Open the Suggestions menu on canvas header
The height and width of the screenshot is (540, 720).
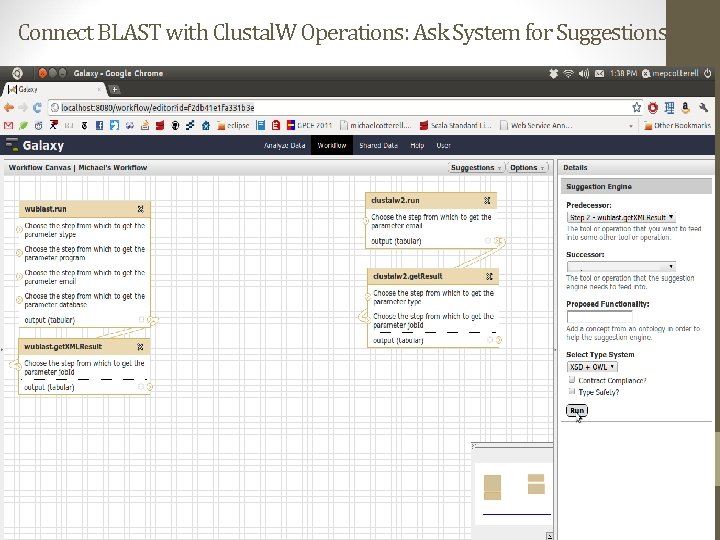click(476, 168)
